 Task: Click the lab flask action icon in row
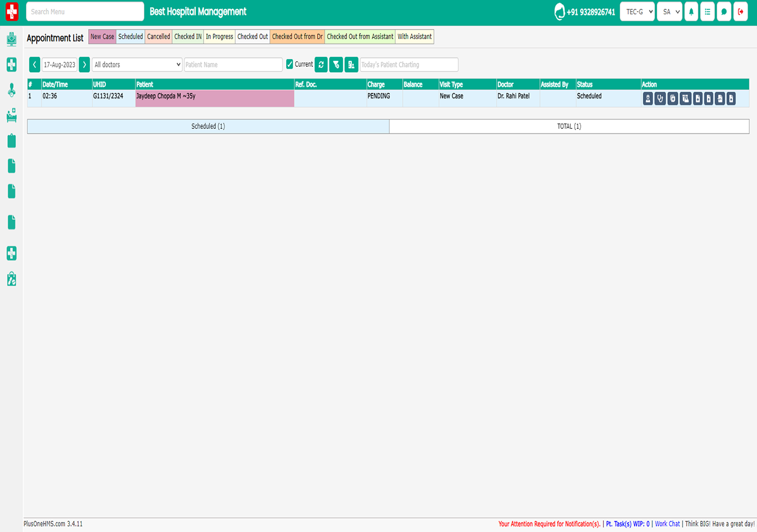(x=685, y=99)
